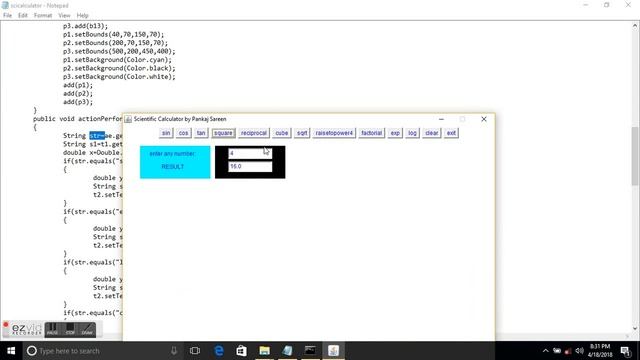Click the clear button in the calculator

click(431, 133)
